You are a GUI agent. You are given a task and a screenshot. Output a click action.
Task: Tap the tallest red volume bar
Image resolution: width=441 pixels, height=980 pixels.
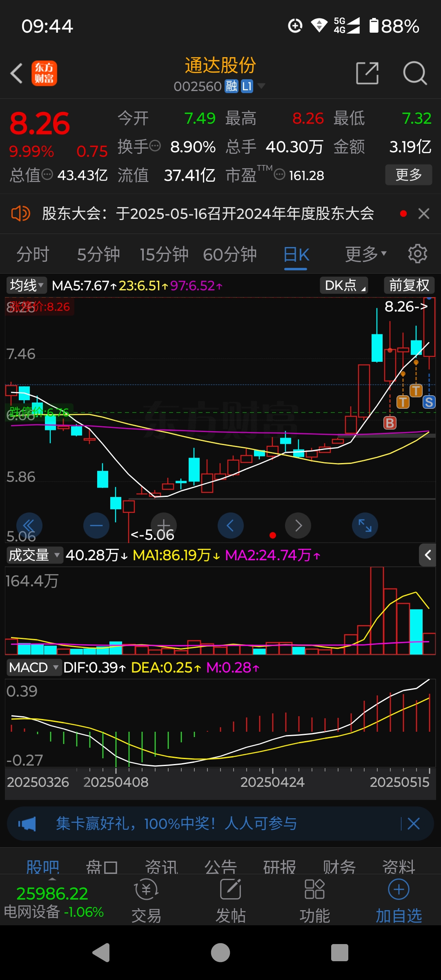point(377,610)
